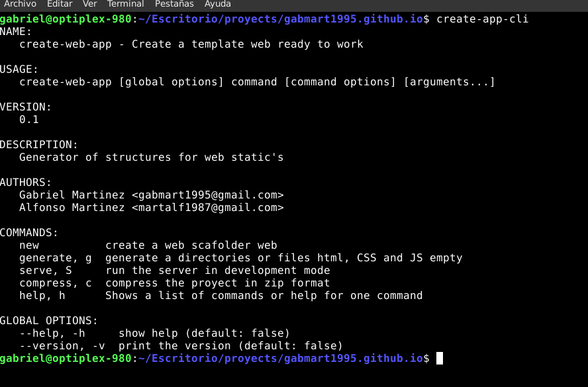Click the gabmart1995@gmail.com email address
Viewport: 588px width, 387px height.
point(207,195)
